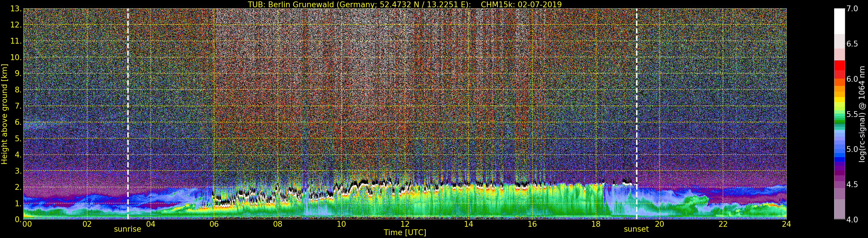Click the x-axis tick label '02'

click(x=87, y=224)
